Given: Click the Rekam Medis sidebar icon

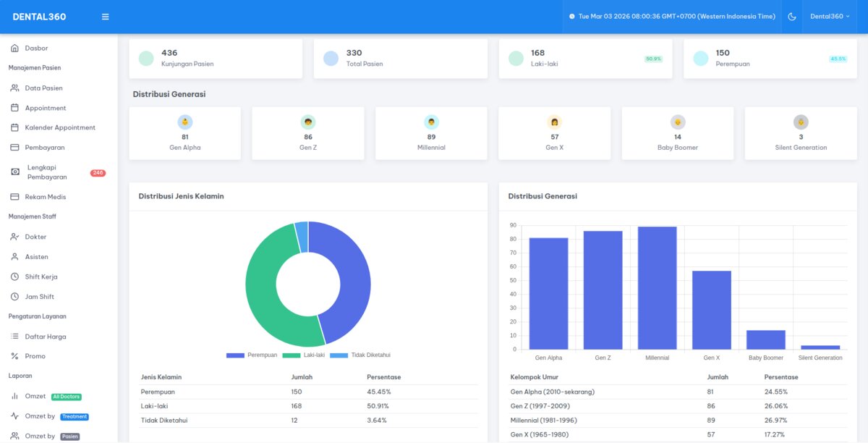Looking at the screenshot, I should pyautogui.click(x=14, y=197).
